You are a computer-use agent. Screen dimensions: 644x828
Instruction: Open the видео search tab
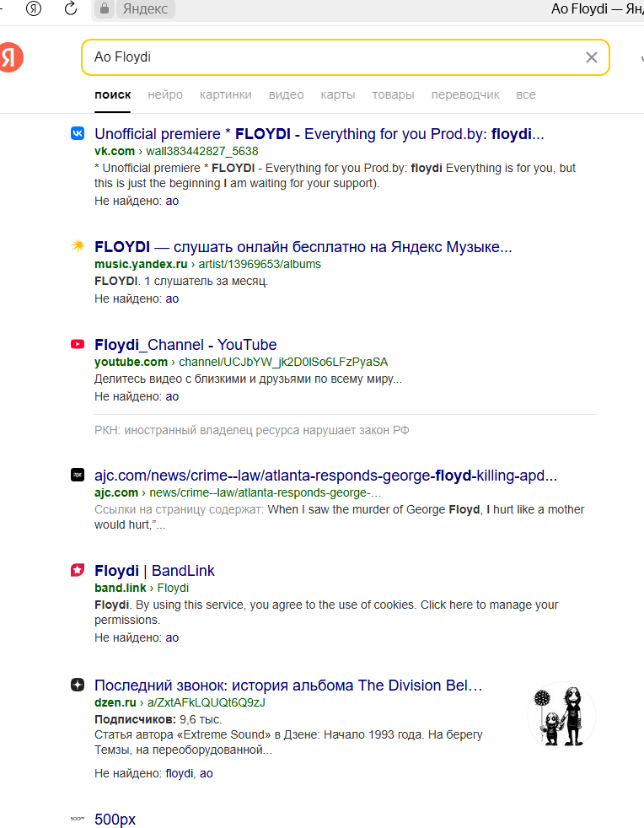point(286,94)
